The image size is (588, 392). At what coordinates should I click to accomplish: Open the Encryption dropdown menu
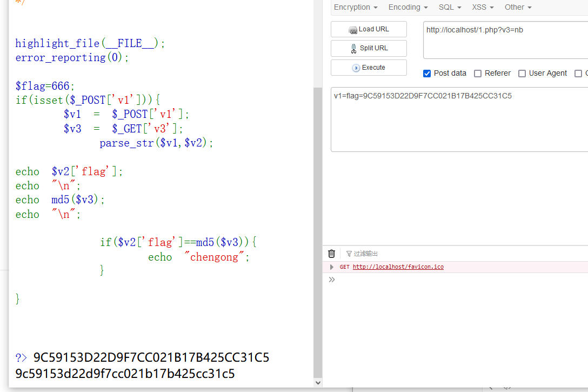355,7
